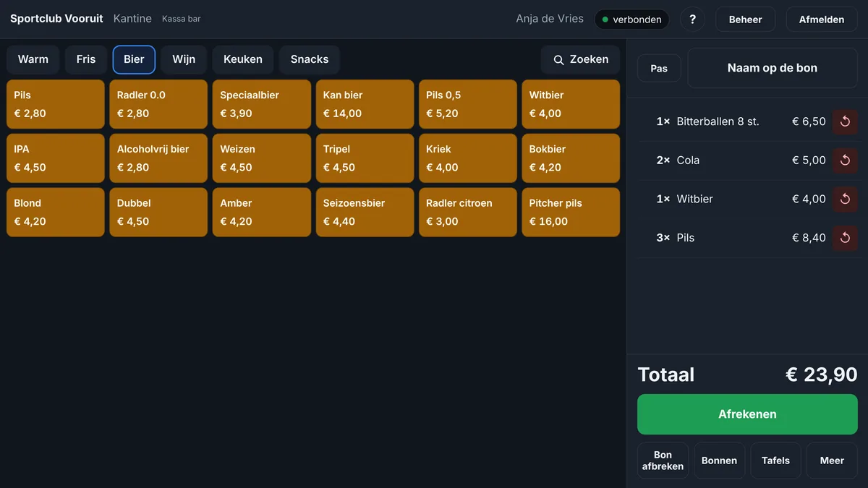The height and width of the screenshot is (488, 868).
Task: Click the Naam op de bon field
Action: 773,68
